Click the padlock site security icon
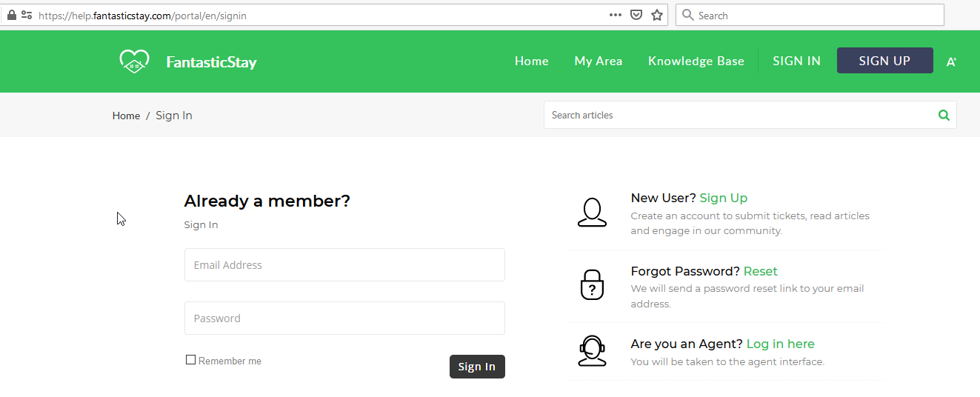This screenshot has width=980, height=397. point(11,15)
